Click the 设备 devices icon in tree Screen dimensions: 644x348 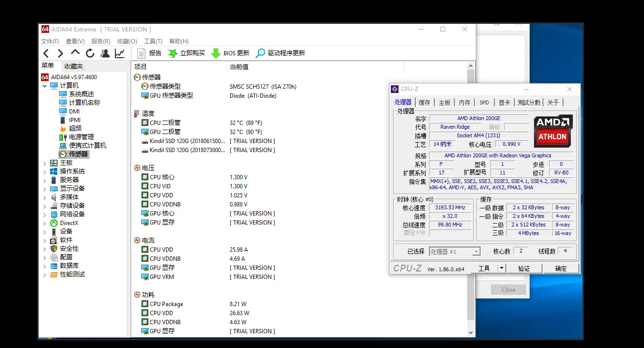click(x=54, y=232)
